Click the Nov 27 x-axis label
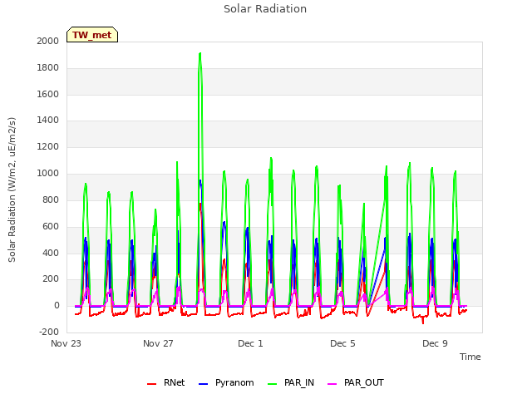The width and height of the screenshot is (532, 399). tap(158, 343)
